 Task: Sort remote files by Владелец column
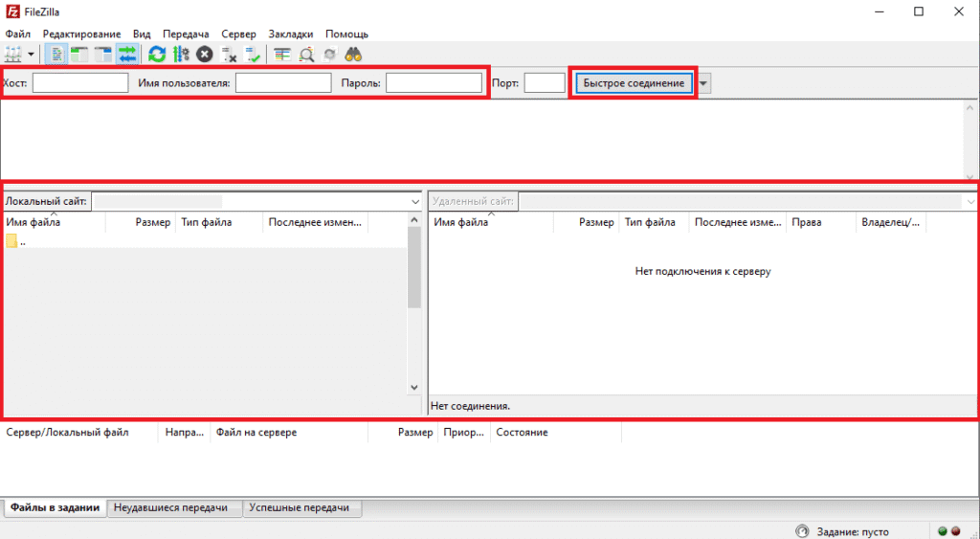(x=891, y=222)
